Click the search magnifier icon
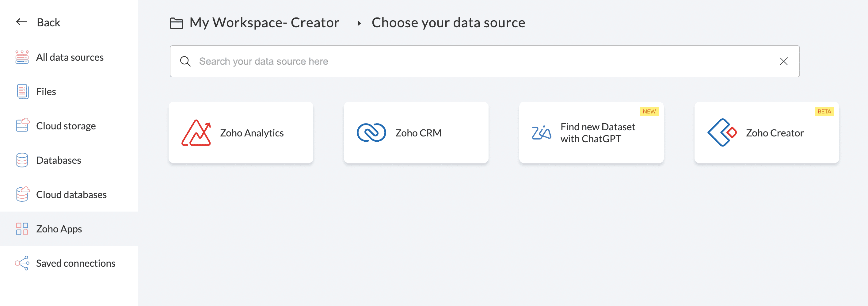The image size is (868, 306). 185,61
